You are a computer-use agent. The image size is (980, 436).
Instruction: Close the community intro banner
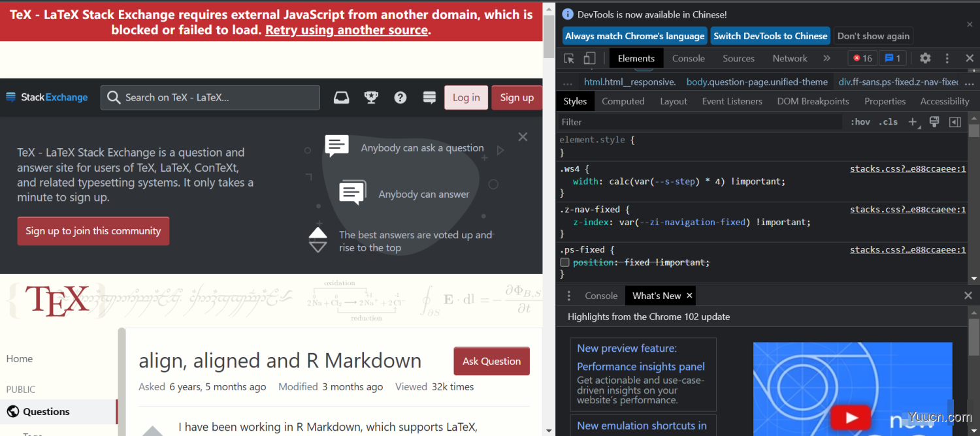[523, 137]
